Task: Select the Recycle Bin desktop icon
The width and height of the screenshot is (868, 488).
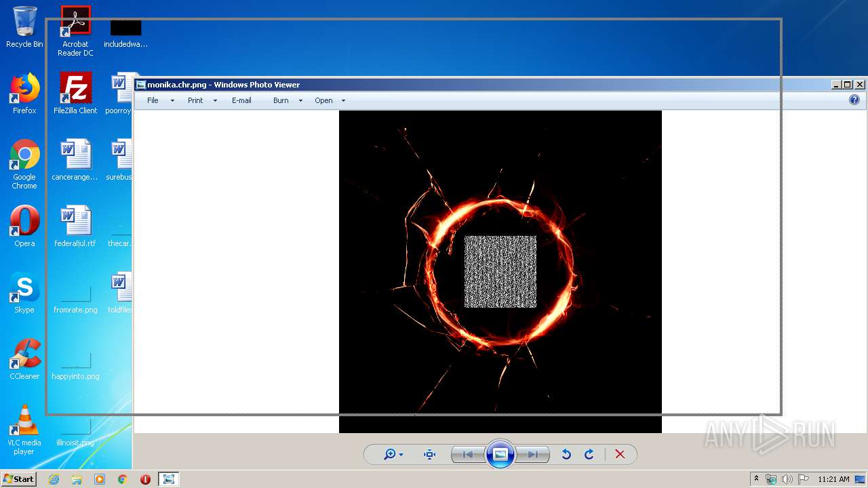Action: pos(24,28)
